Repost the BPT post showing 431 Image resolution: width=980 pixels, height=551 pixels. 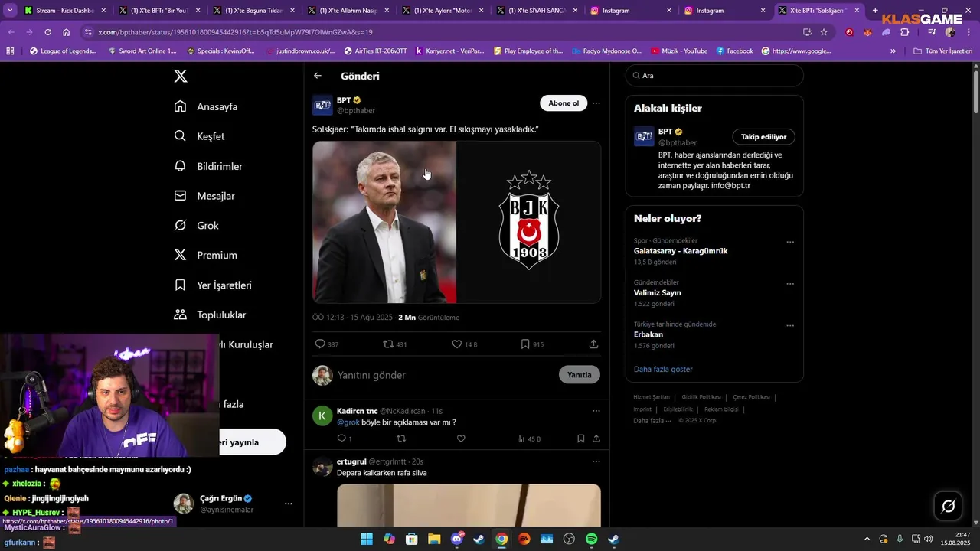388,344
